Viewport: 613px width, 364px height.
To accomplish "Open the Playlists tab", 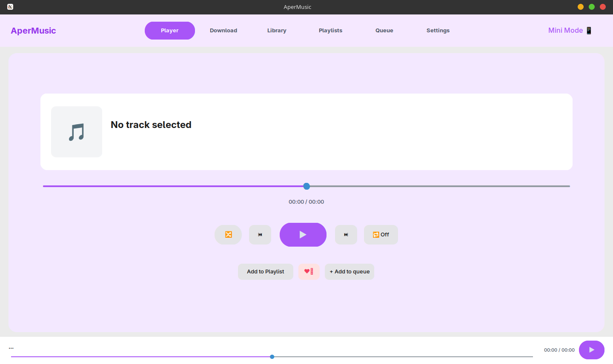I will coord(331,31).
